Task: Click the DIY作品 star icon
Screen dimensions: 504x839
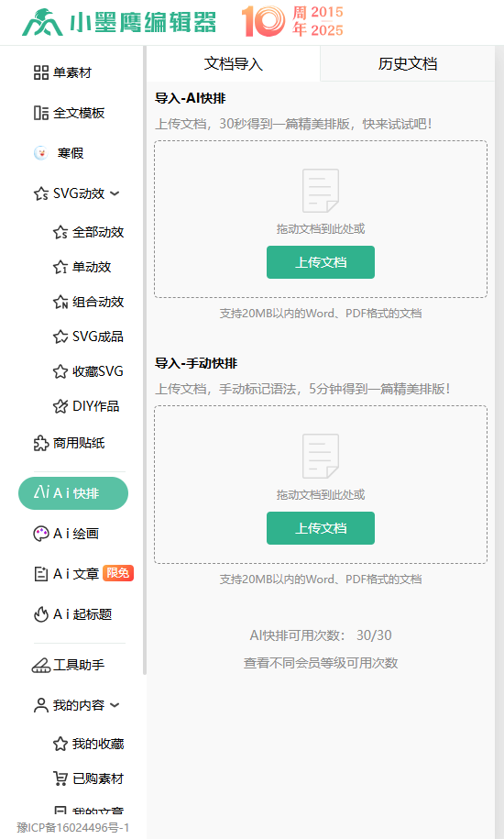Action: coord(60,406)
